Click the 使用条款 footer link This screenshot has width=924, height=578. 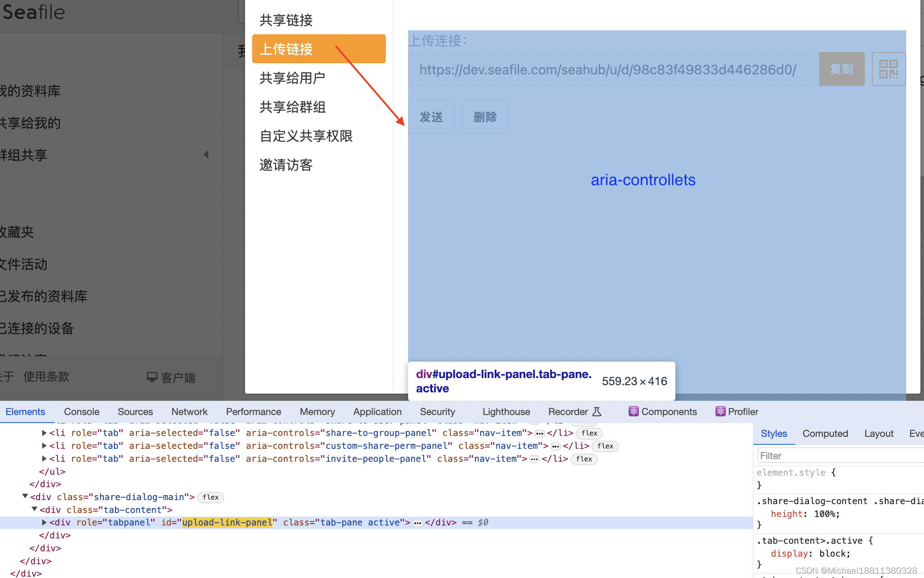pos(46,377)
